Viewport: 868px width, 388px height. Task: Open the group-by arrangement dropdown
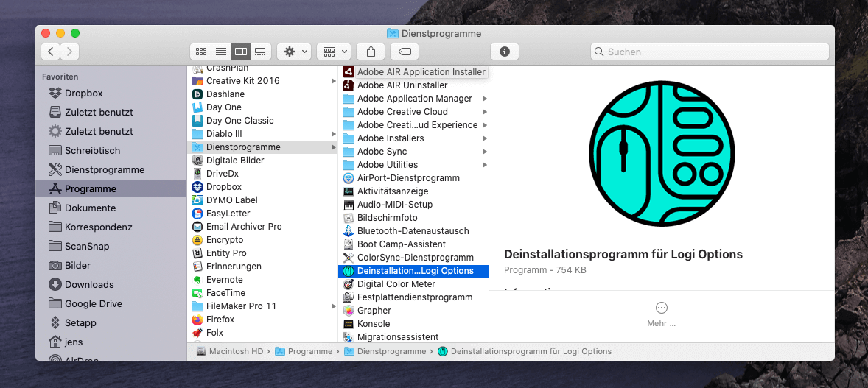tap(334, 52)
